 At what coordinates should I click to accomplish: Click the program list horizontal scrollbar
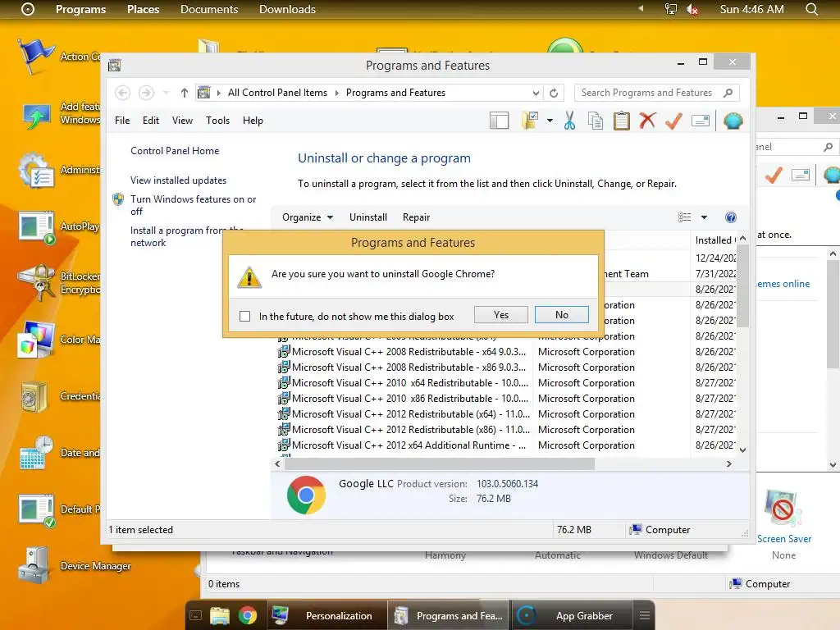click(x=440, y=464)
